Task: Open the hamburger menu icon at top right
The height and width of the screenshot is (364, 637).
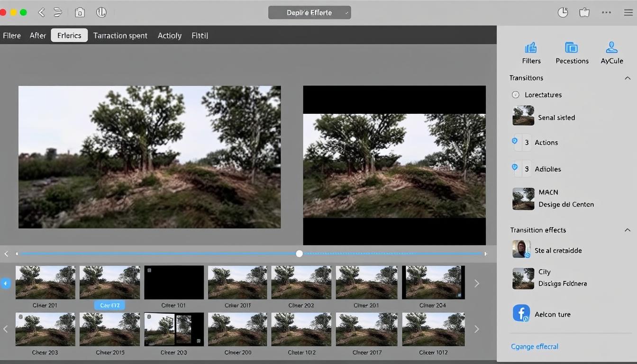Action: pos(628,13)
